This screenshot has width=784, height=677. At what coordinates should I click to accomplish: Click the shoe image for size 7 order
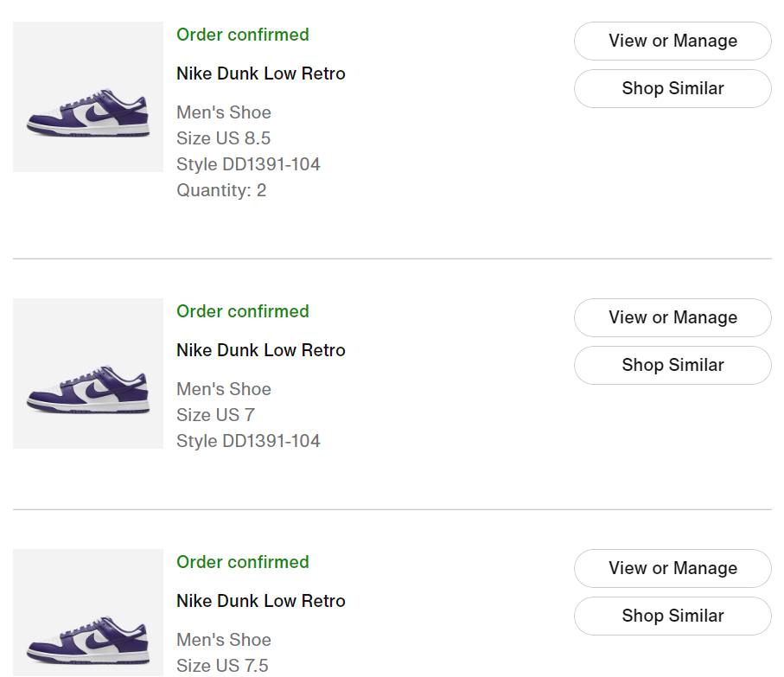88,374
